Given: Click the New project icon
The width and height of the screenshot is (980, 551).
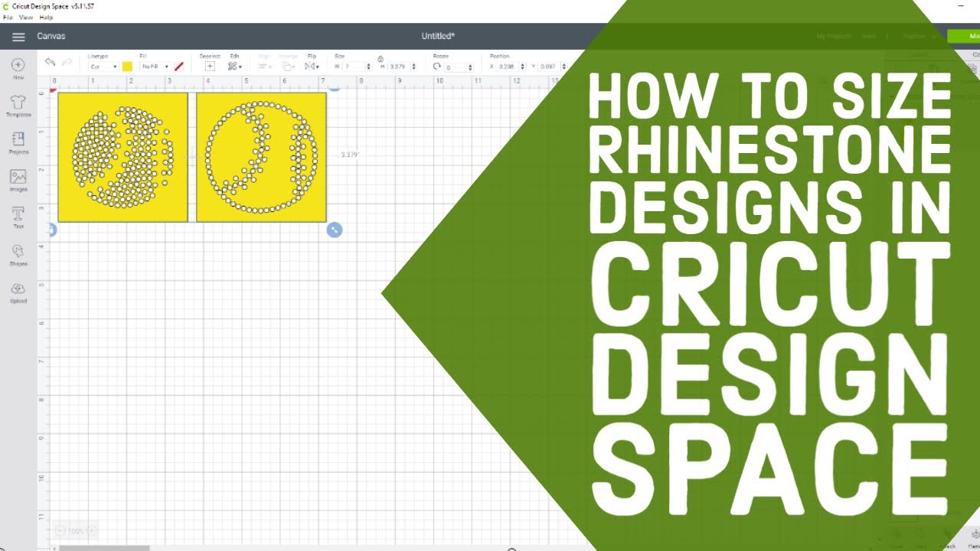Looking at the screenshot, I should [x=18, y=68].
